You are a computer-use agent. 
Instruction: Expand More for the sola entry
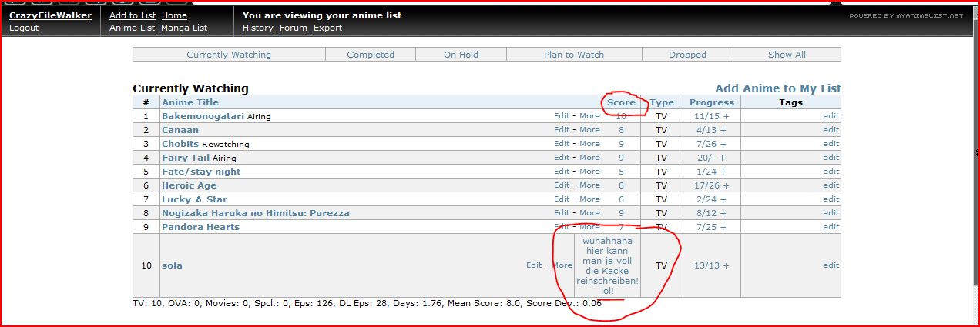click(x=562, y=265)
